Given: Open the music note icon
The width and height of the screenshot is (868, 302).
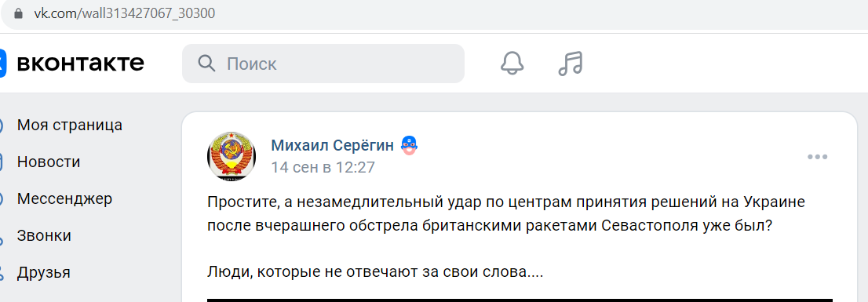Looking at the screenshot, I should click(x=571, y=63).
